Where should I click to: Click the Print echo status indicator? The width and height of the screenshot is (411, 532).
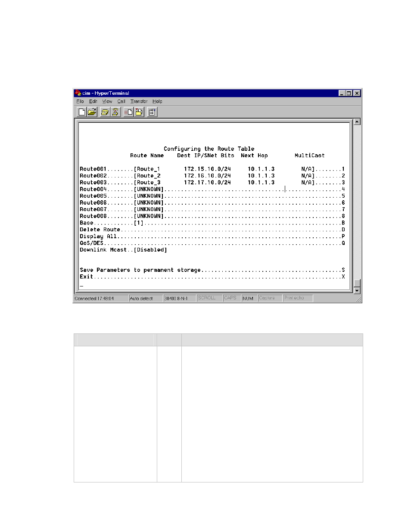coord(297,298)
